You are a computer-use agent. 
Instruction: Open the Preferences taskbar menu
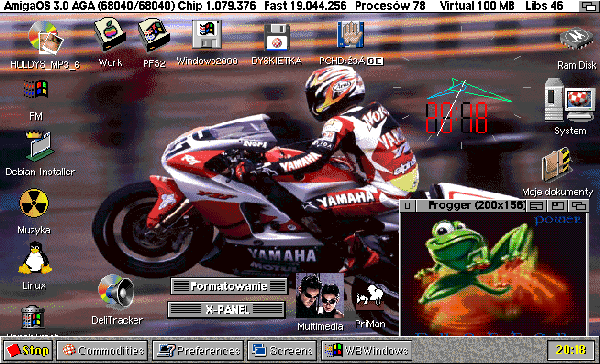pos(198,351)
